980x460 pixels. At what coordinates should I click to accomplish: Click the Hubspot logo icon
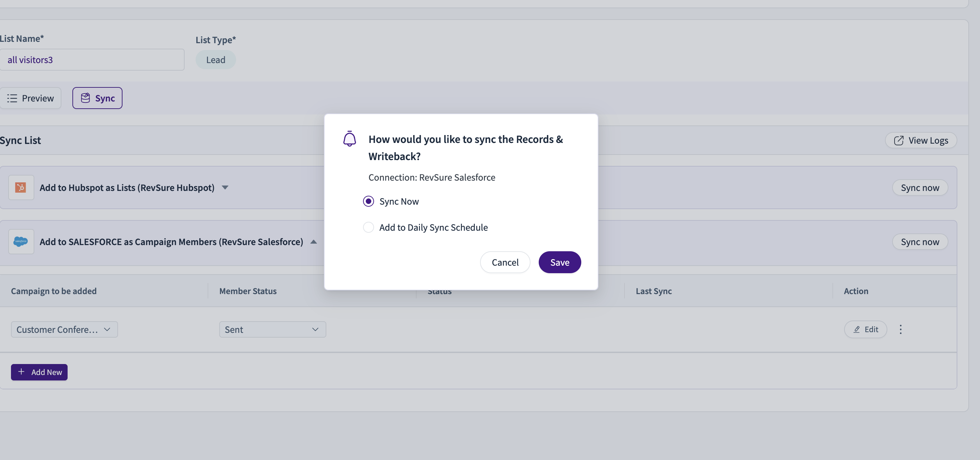pos(21,187)
